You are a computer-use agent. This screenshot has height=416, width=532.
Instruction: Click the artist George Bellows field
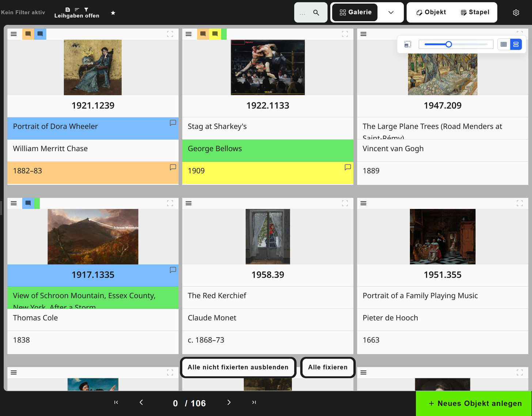click(x=268, y=150)
